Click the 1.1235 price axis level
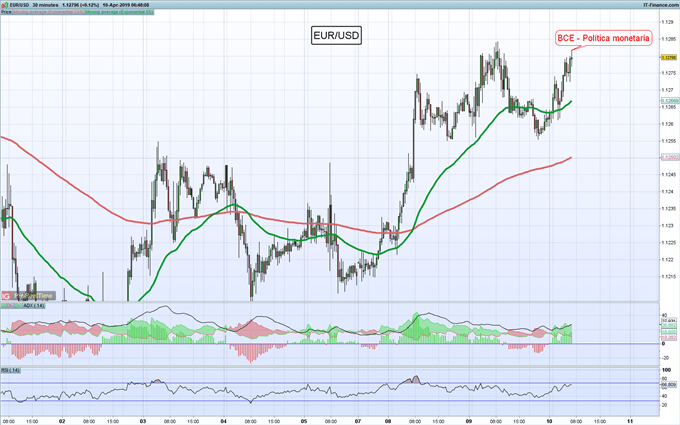This screenshot has width=680, height=425. (x=668, y=208)
